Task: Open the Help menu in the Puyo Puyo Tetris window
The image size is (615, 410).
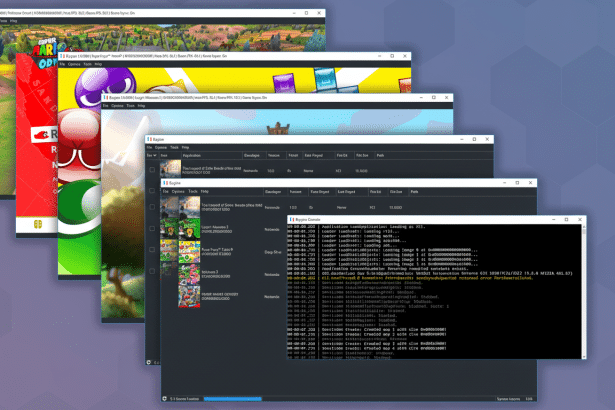Action: point(98,64)
